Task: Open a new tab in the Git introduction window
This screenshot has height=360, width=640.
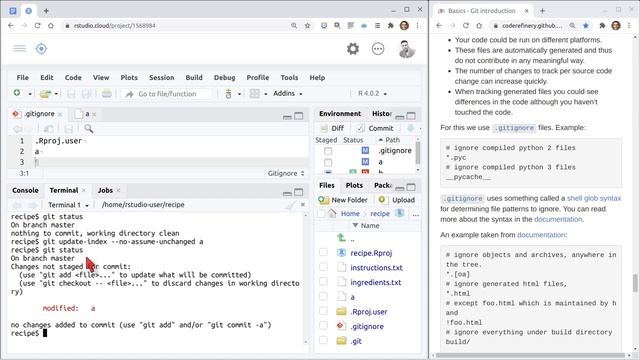Action: 542,11
